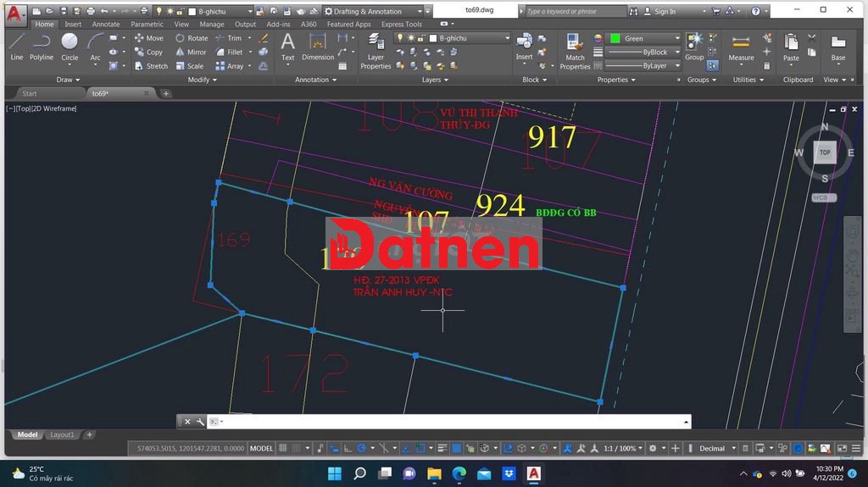
Task: Click the keyword search input field
Action: tap(574, 12)
